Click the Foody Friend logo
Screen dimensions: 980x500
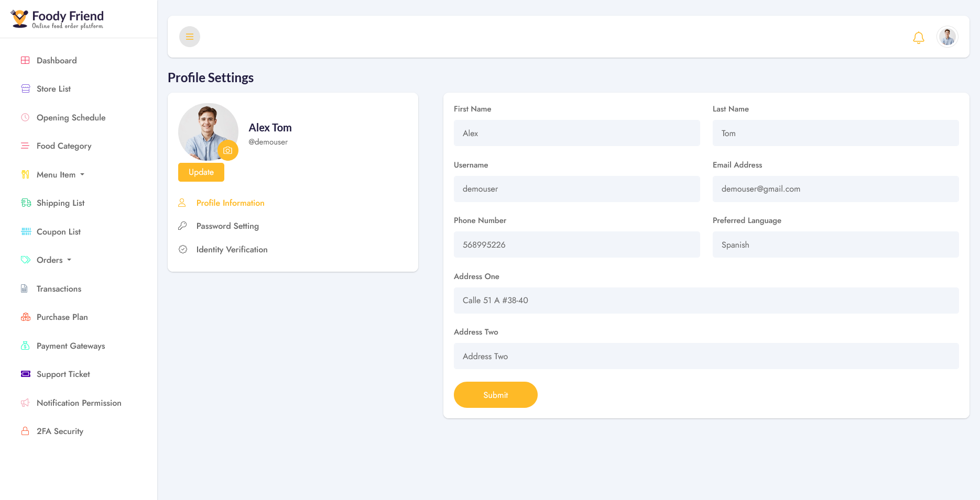point(57,19)
